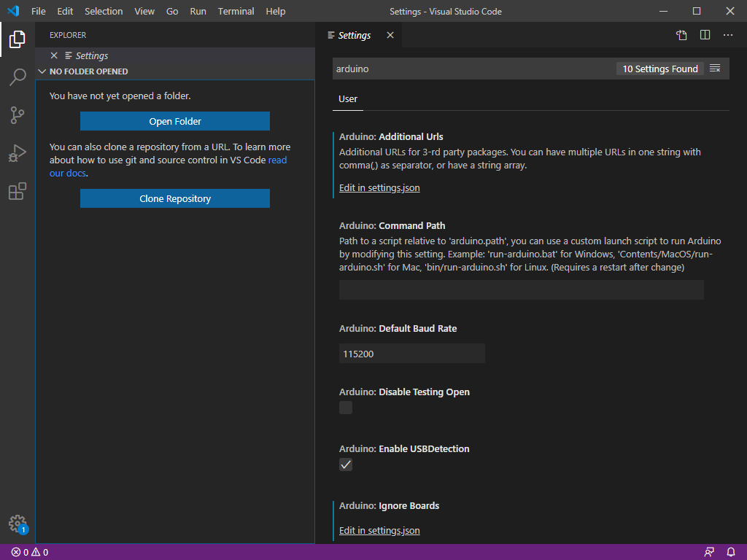Click the Arduino: Default Baud Rate title
This screenshot has width=747, height=560.
point(398,329)
